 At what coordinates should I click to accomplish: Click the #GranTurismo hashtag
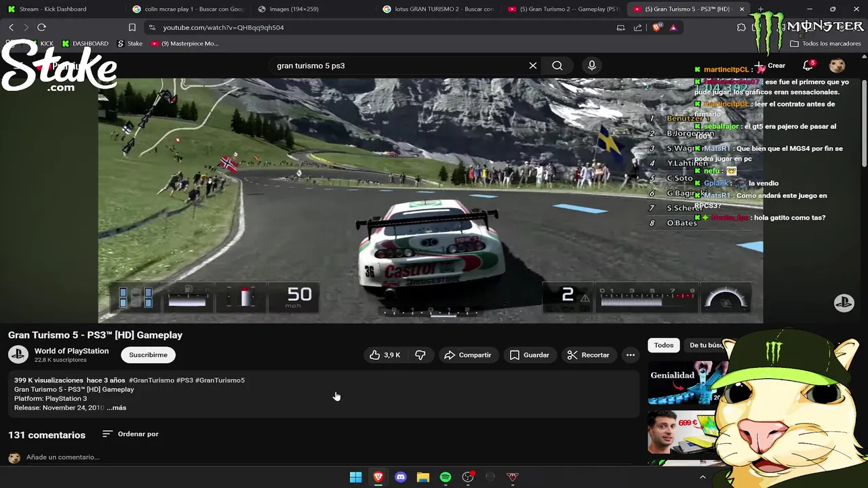[x=151, y=380]
